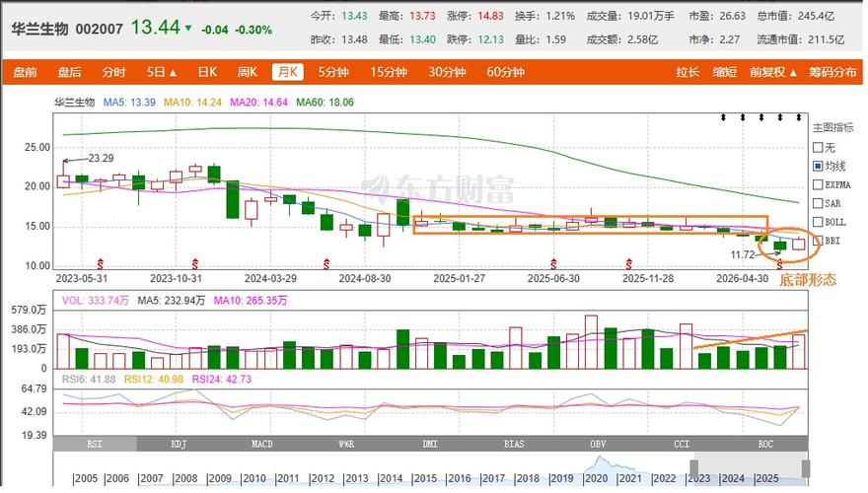This screenshot has height=493, width=868.
Task: Click 拉长 to stretch the chart
Action: [x=687, y=72]
